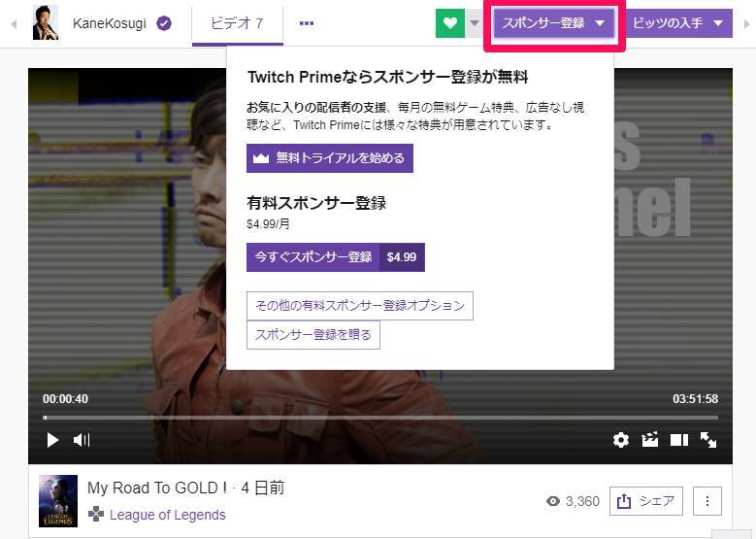
Task: Toggle theater mode icon
Action: [679, 440]
